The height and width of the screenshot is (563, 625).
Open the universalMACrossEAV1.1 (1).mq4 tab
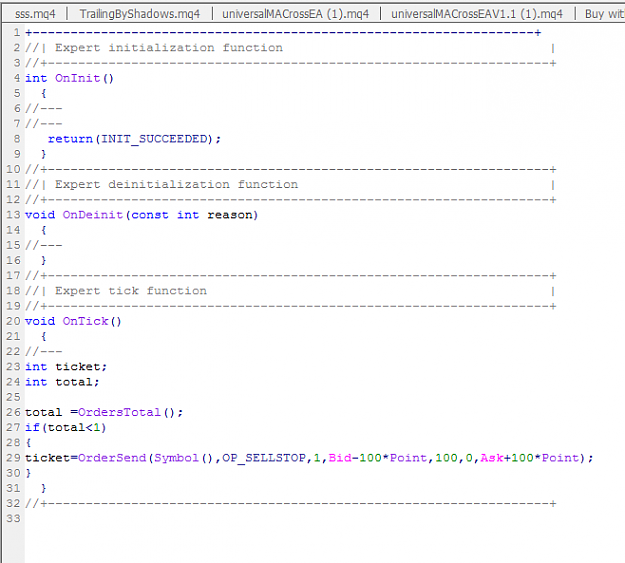(x=477, y=14)
